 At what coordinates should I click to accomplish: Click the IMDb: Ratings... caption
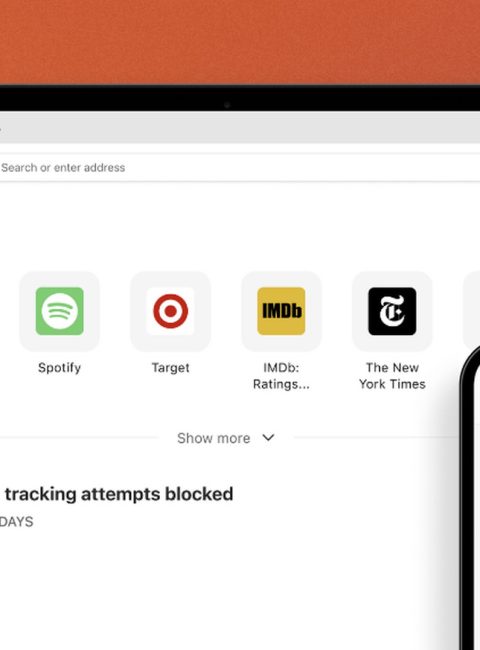point(281,376)
